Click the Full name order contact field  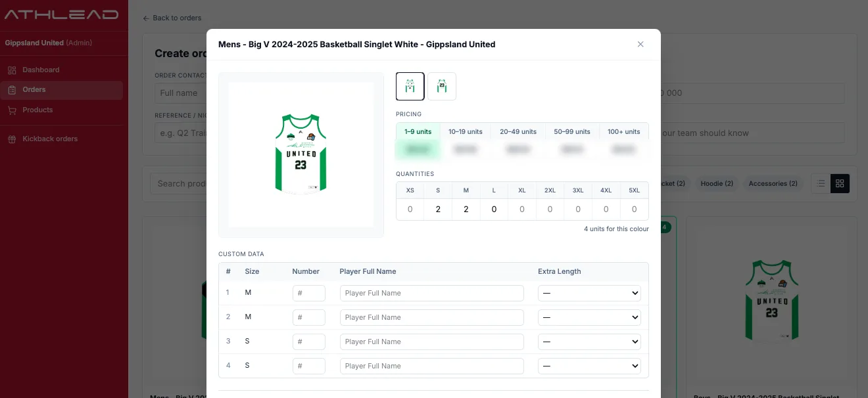click(x=181, y=93)
